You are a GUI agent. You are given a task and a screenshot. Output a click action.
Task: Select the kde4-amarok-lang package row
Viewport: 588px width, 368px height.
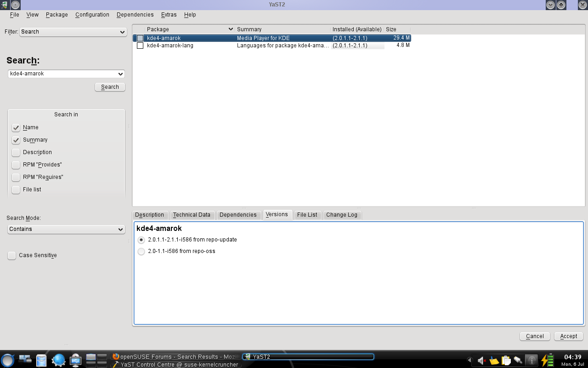(x=271, y=46)
